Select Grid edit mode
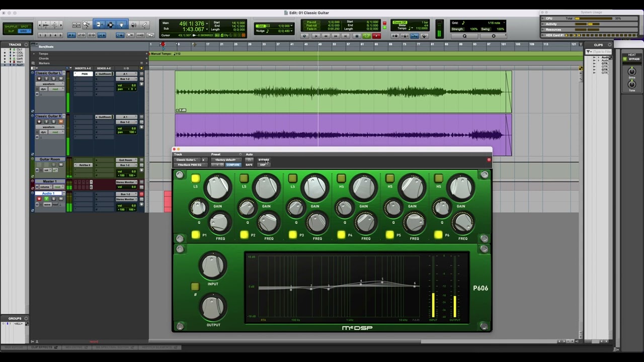 tap(24, 31)
